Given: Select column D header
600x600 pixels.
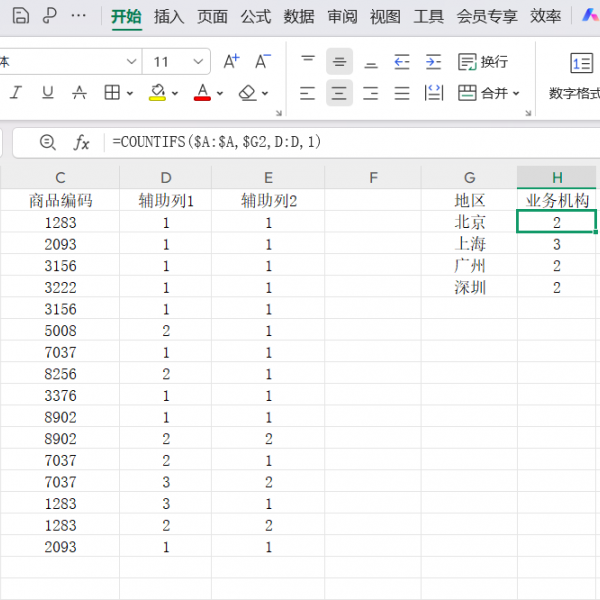Looking at the screenshot, I should [x=166, y=178].
